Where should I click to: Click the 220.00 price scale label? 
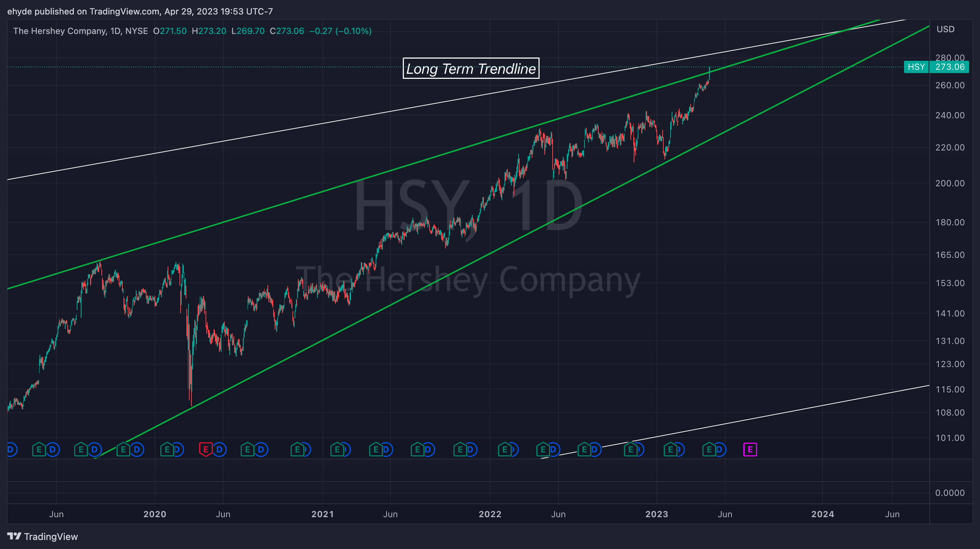950,148
